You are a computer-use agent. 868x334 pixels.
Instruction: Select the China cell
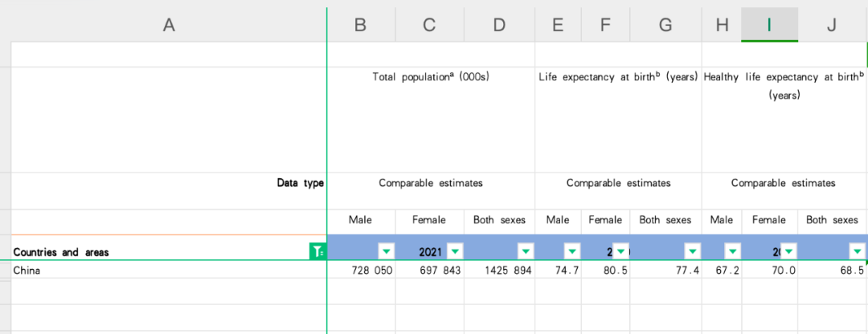click(x=169, y=271)
